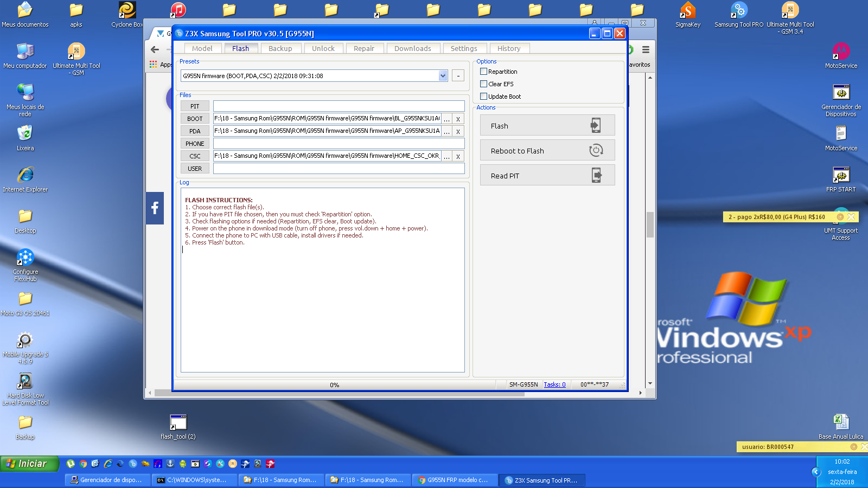Click the CSC file button
The image size is (868, 488).
tap(195, 156)
